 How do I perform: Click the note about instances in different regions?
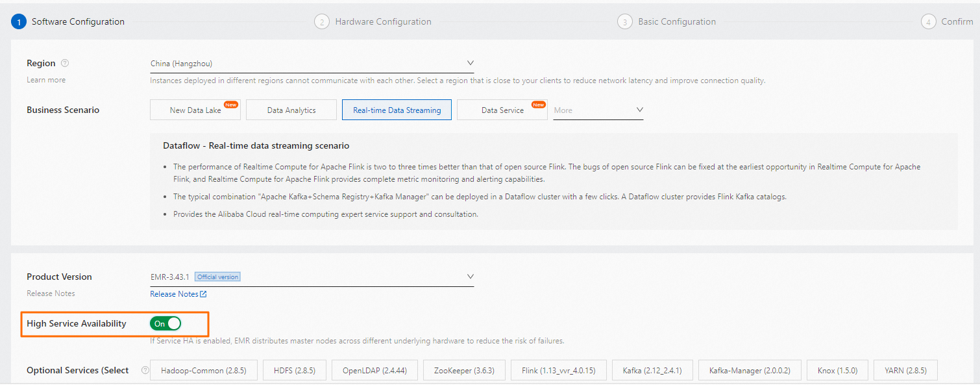(x=458, y=81)
